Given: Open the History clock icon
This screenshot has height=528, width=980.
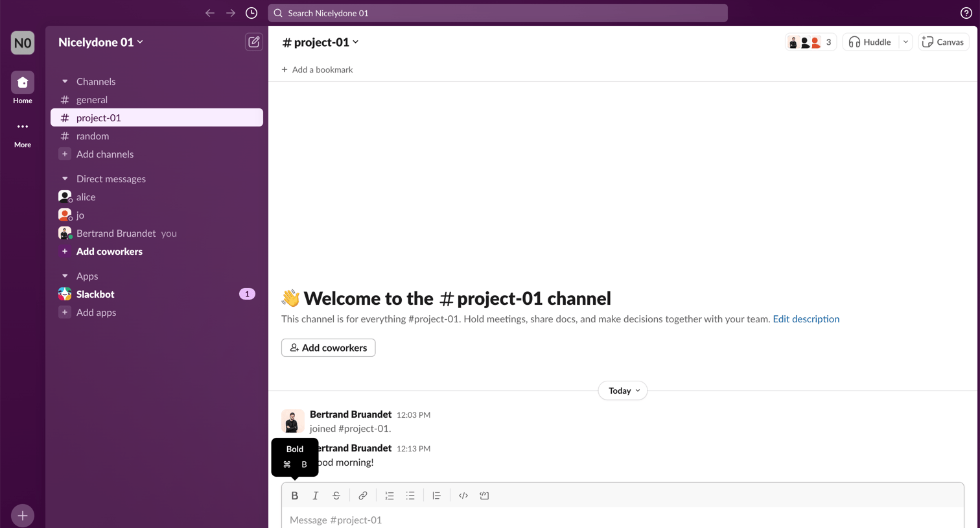Looking at the screenshot, I should 251,13.
